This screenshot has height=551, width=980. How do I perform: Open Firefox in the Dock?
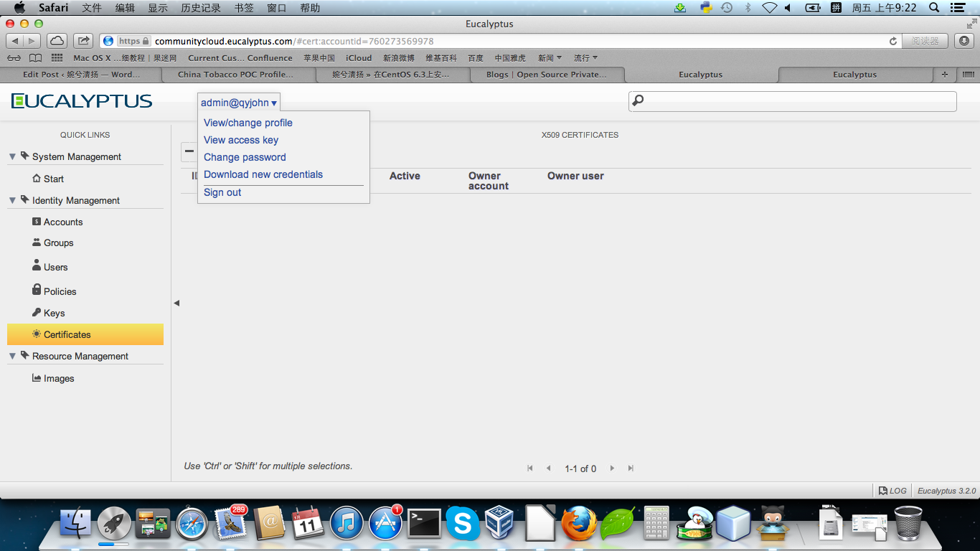click(x=579, y=523)
